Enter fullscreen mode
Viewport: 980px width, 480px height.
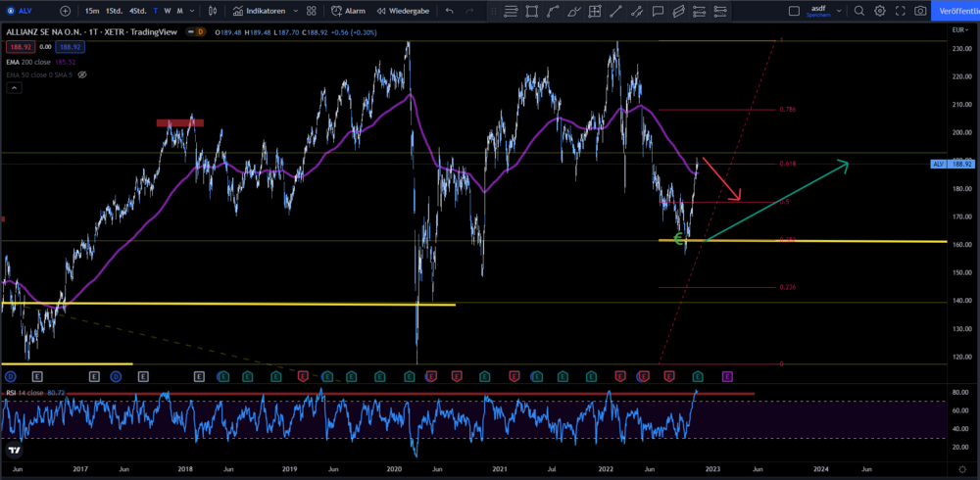(x=900, y=11)
